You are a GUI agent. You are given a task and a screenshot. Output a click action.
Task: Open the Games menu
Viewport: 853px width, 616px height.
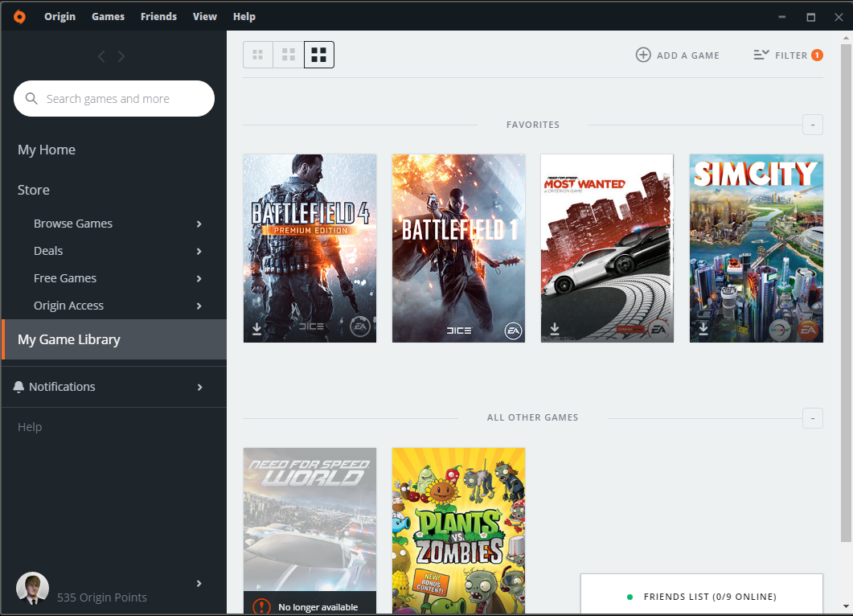108,16
